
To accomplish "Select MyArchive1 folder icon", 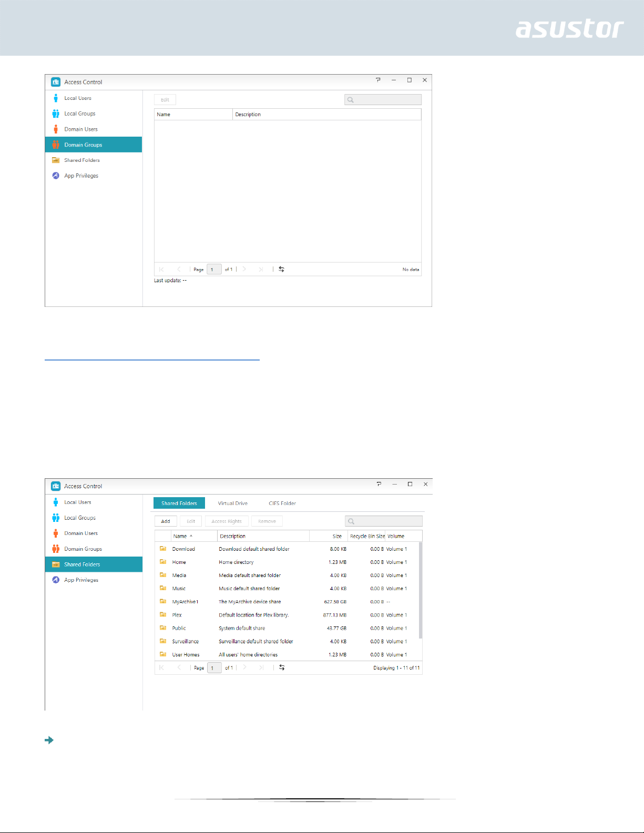I will 163,601.
